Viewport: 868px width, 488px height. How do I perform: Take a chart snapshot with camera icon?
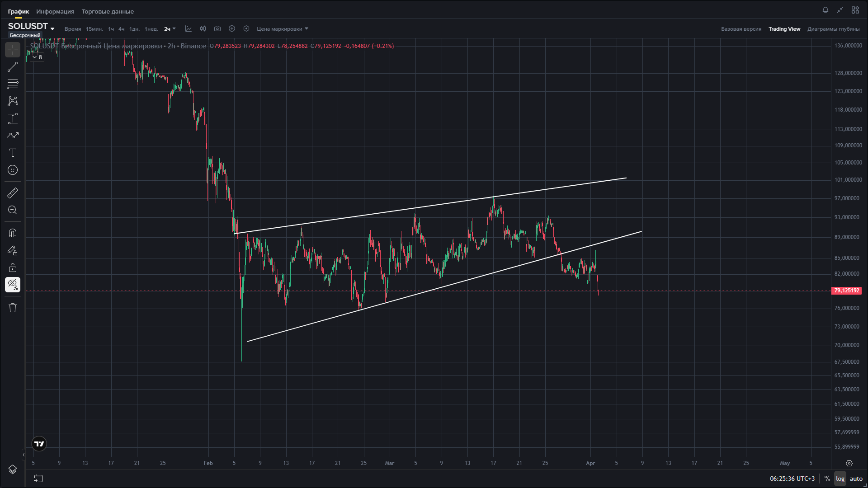click(x=217, y=28)
